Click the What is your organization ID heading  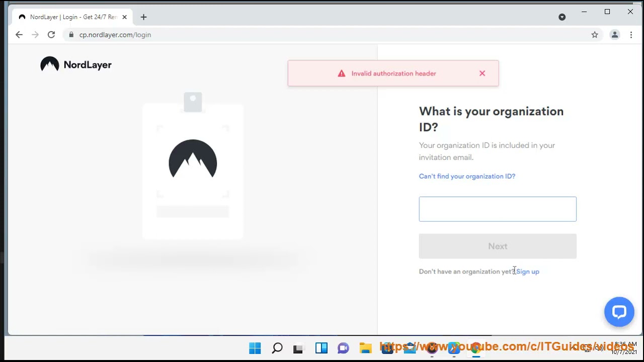[492, 119]
